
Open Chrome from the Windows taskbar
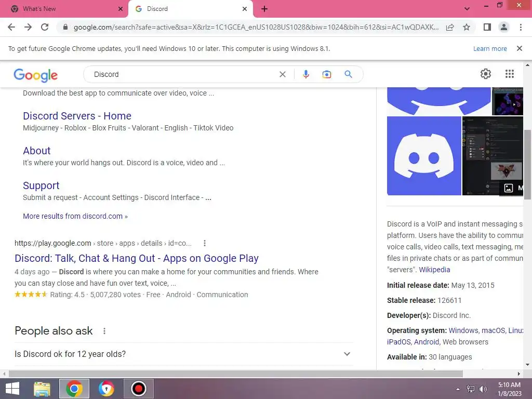[x=74, y=389]
